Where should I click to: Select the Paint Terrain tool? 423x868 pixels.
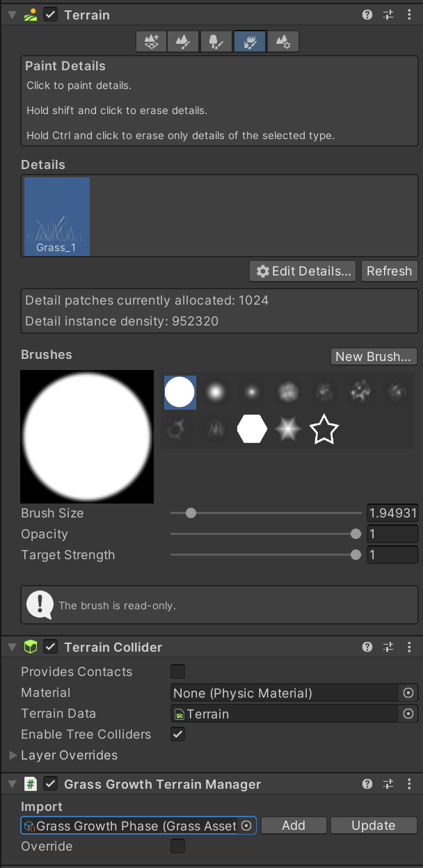(x=183, y=42)
